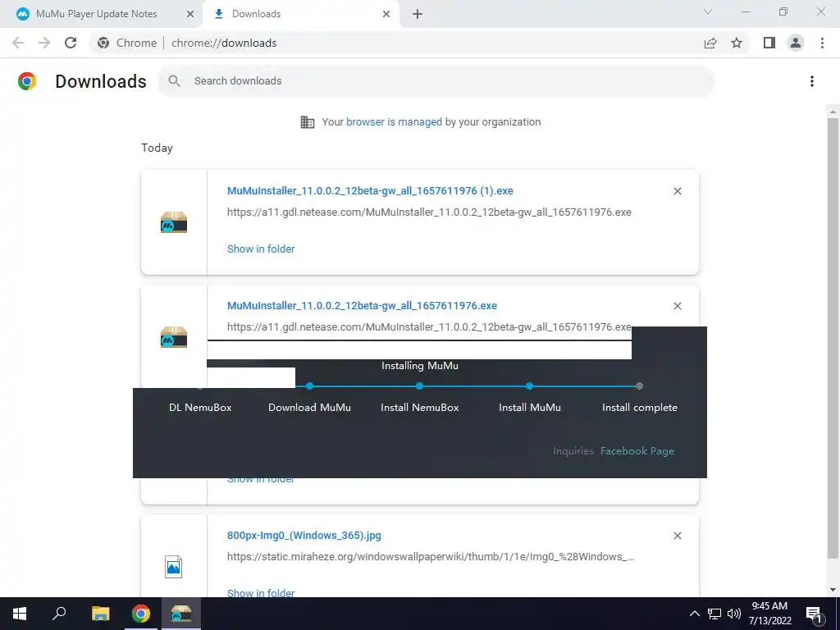The width and height of the screenshot is (840, 630).
Task: Click the Downloads page vertical scrollbar
Action: click(833, 337)
